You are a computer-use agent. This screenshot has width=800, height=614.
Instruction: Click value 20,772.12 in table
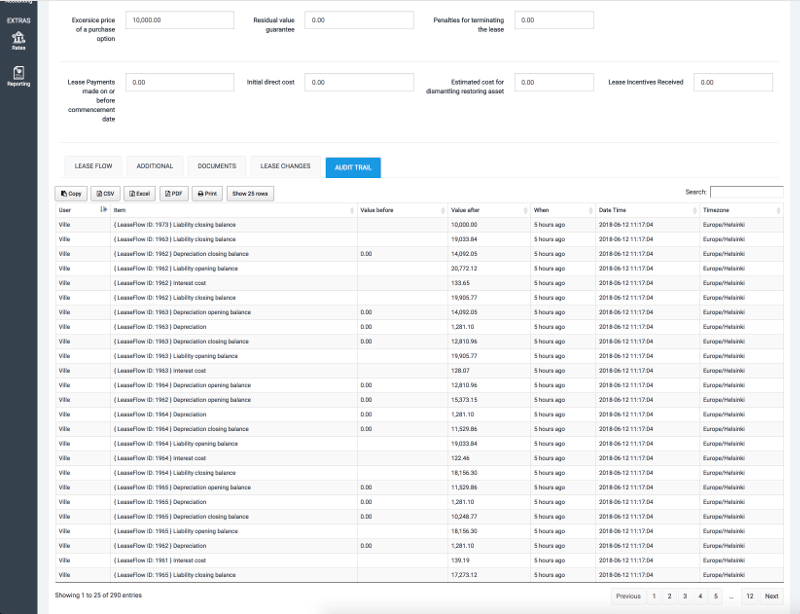pos(464,268)
